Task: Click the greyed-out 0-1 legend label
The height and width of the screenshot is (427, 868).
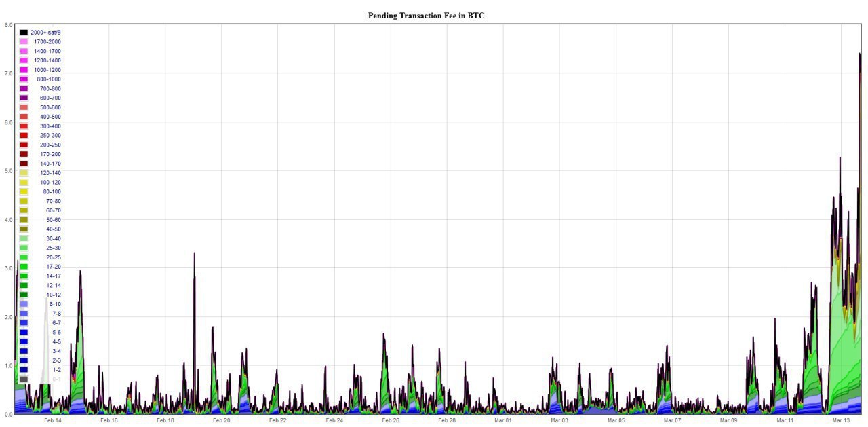Action: pos(56,379)
